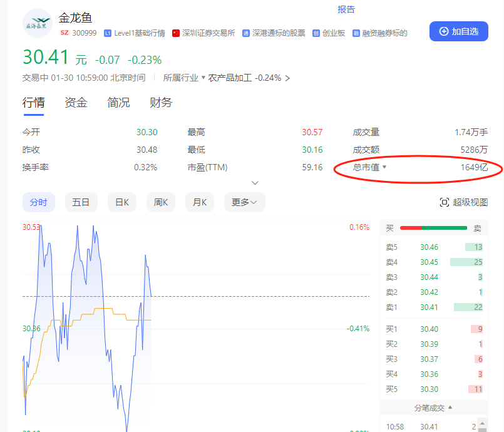Select the 月K chart view
This screenshot has width=504, height=432.
point(200,202)
